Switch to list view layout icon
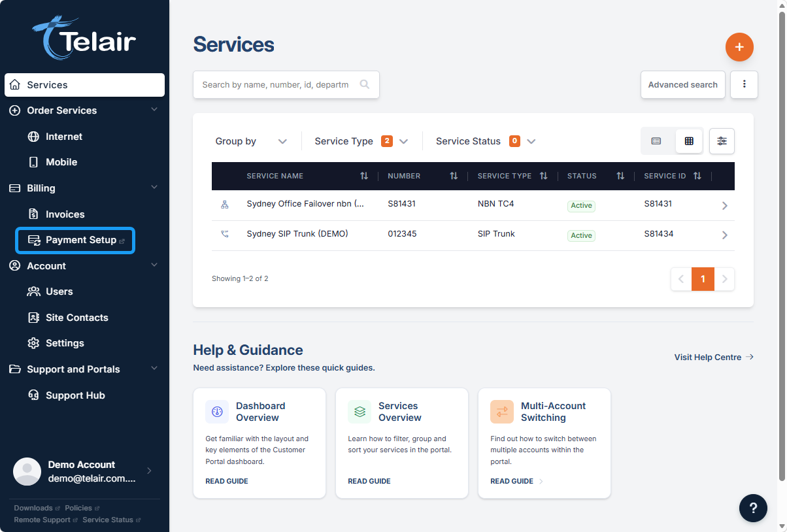 click(656, 141)
